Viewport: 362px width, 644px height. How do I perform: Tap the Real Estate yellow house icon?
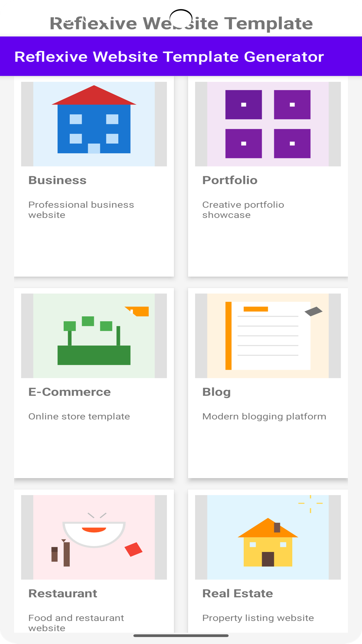[268, 543]
